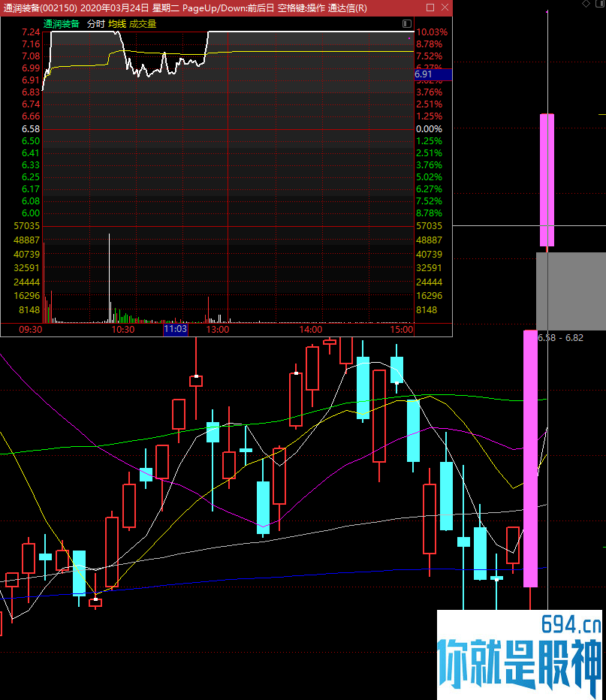This screenshot has height=700, width=606.
Task: Select the 分时 legend label
Action: point(95,24)
